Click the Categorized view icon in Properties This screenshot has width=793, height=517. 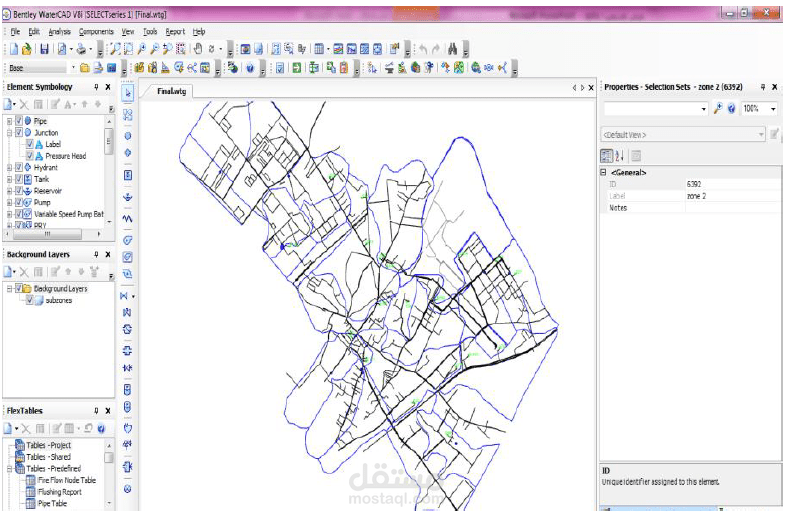pos(606,156)
